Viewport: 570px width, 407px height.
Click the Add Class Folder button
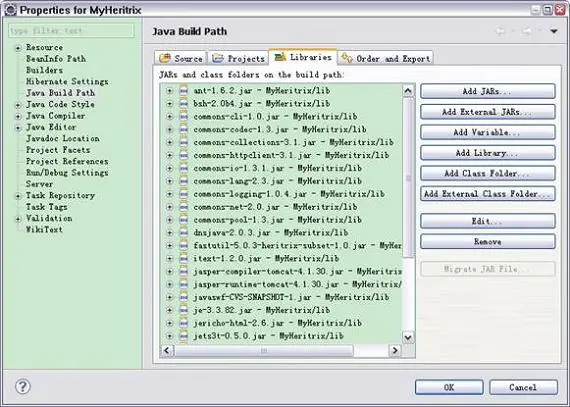[488, 173]
